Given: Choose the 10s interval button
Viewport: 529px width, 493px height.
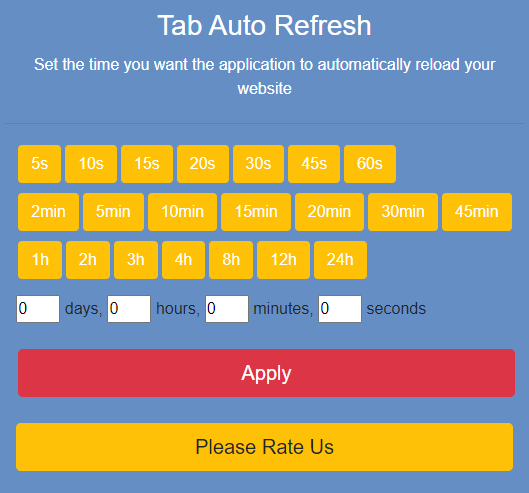Looking at the screenshot, I should 91,164.
